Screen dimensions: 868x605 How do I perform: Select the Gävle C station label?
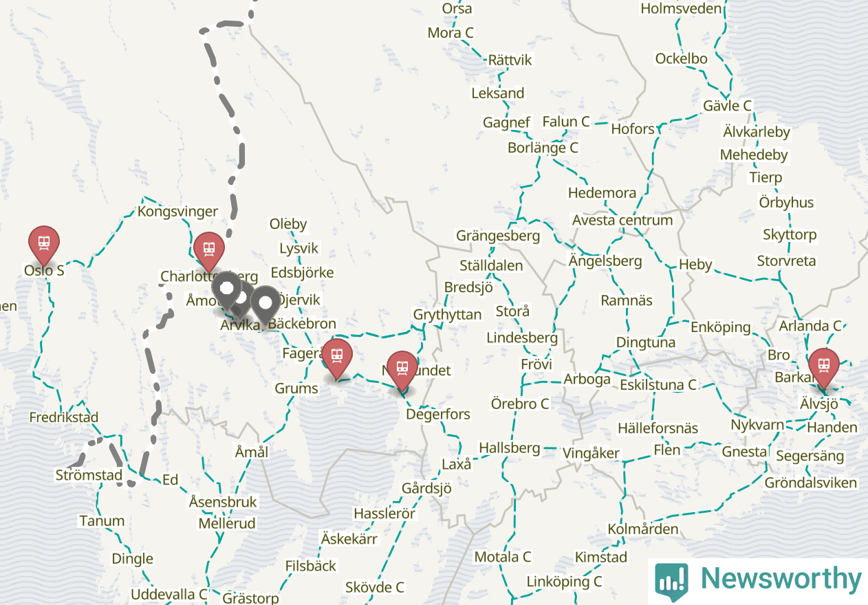click(x=727, y=106)
